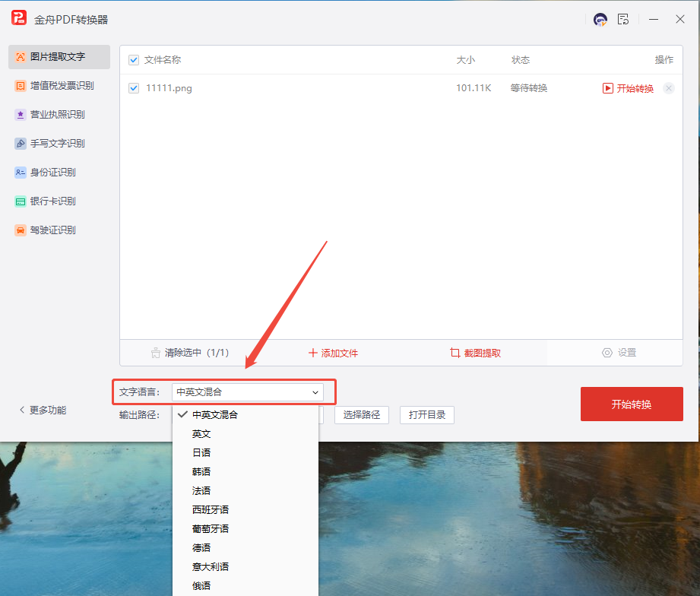Open 手写文字识别 in the sidebar
Image resolution: width=700 pixels, height=596 pixels.
tap(21, 144)
